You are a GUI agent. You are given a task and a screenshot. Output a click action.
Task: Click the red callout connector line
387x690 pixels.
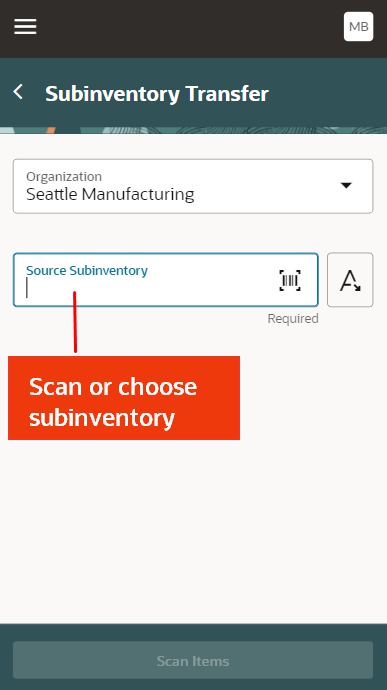[x=75, y=322]
